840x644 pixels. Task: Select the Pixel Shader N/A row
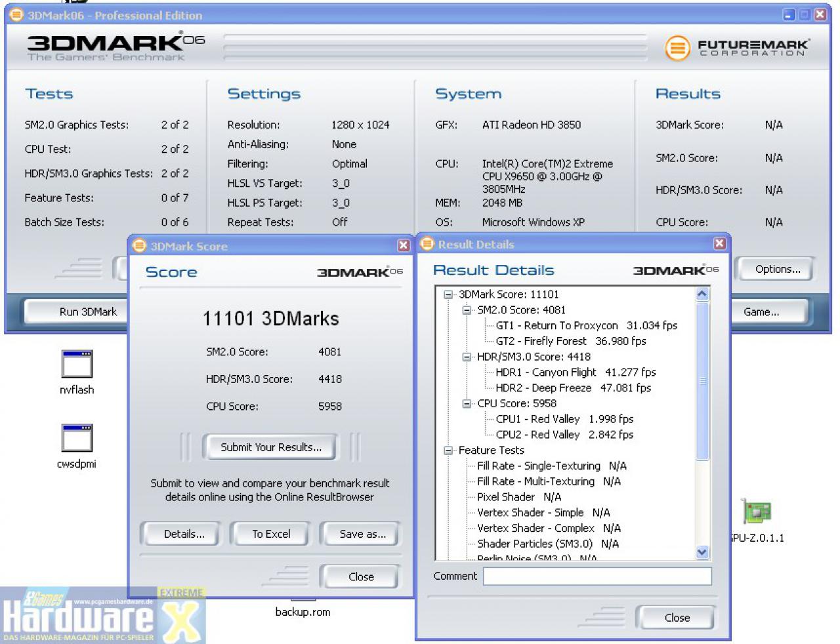(519, 497)
